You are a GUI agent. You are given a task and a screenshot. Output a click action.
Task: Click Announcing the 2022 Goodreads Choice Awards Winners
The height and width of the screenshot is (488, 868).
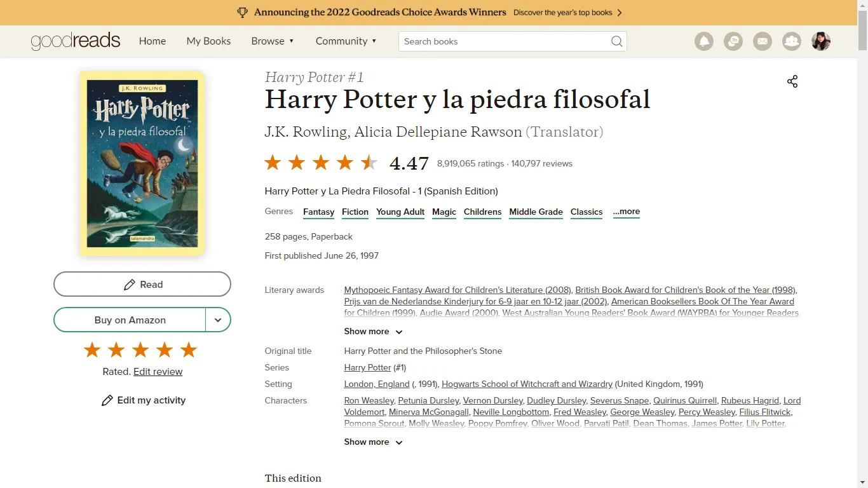click(x=380, y=12)
